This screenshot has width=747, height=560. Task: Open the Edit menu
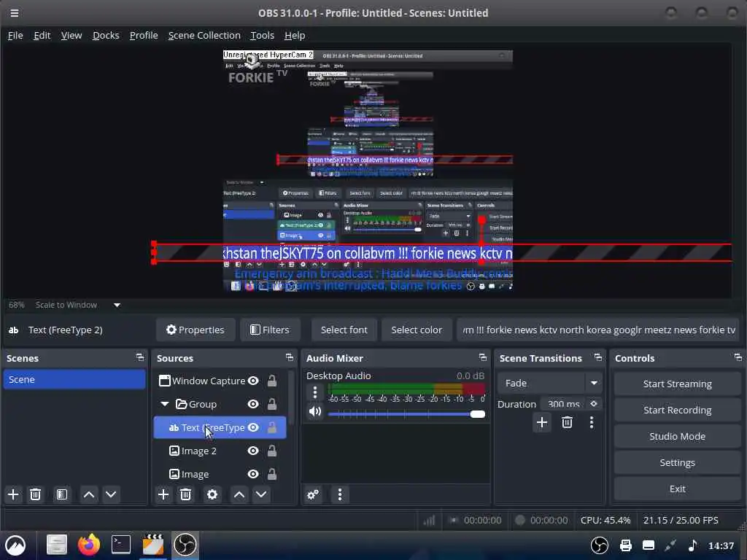pos(42,35)
